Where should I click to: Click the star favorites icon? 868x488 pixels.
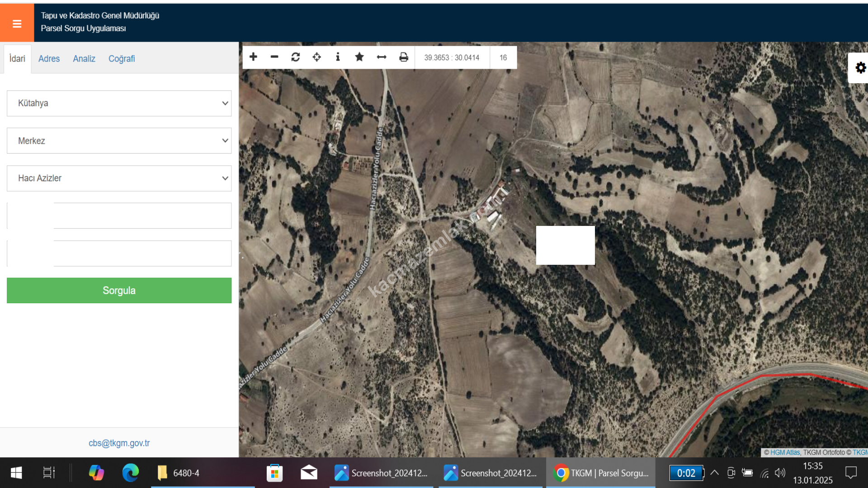tap(359, 57)
